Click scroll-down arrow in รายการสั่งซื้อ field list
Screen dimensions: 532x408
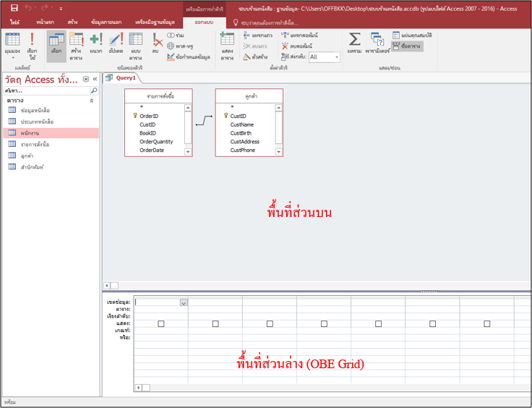click(188, 152)
